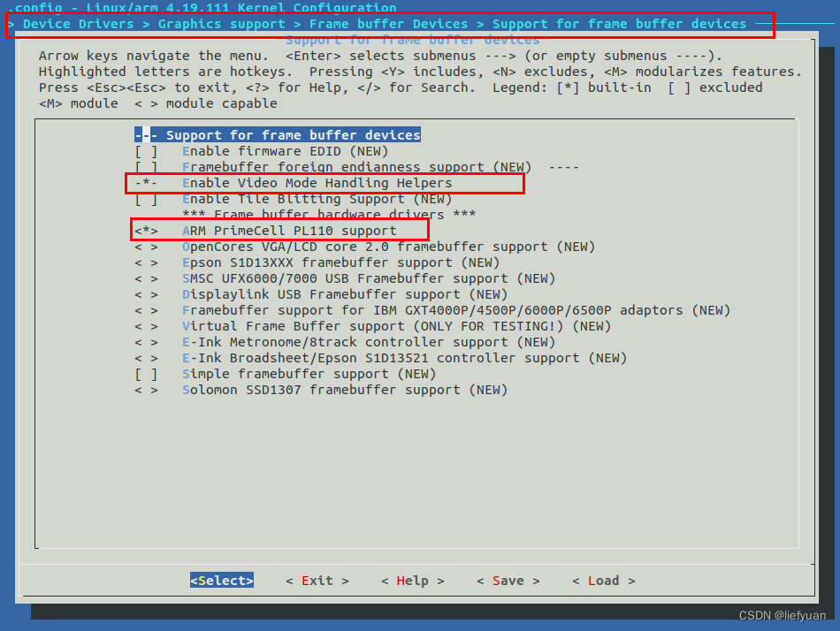Toggle OpenCores VGA/LCD core 2.0 module state
The image size is (840, 631).
click(x=146, y=247)
